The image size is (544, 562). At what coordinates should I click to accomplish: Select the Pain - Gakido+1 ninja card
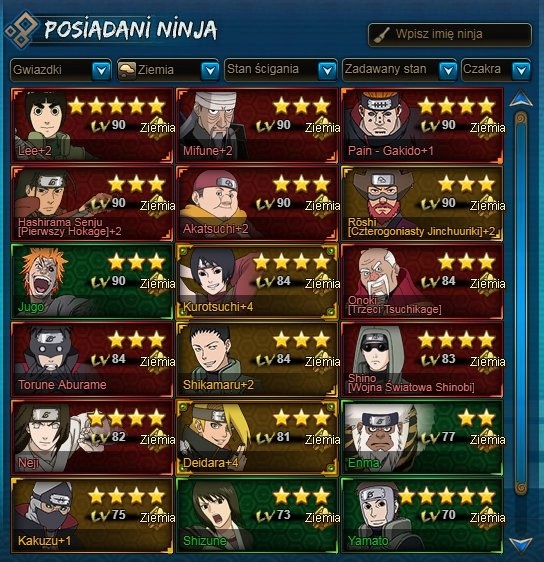pyautogui.click(x=422, y=125)
